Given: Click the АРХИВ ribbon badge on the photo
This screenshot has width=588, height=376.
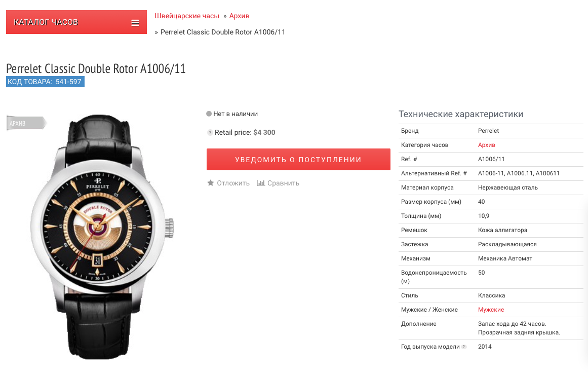Looking at the screenshot, I should coord(26,123).
